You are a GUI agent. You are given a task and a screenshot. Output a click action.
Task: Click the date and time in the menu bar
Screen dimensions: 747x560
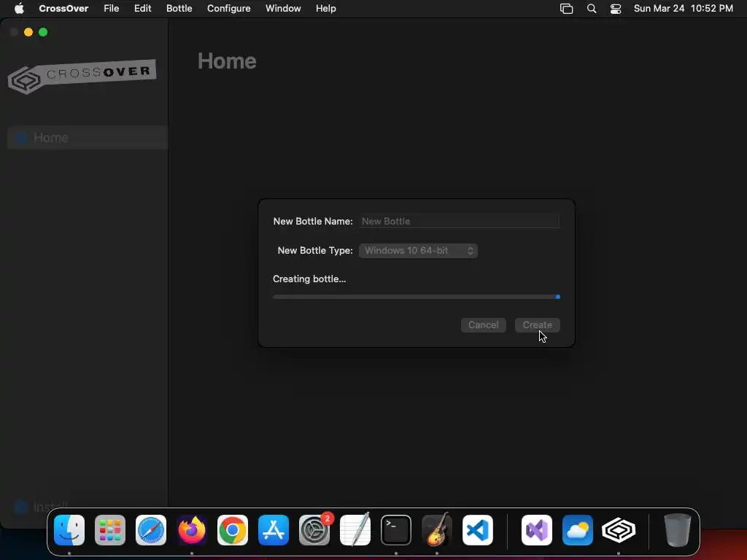683,9
